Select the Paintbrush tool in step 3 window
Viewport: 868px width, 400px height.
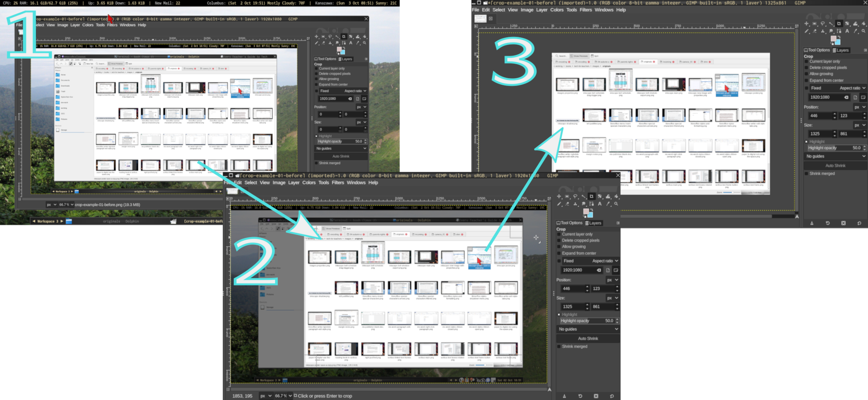[x=806, y=31]
